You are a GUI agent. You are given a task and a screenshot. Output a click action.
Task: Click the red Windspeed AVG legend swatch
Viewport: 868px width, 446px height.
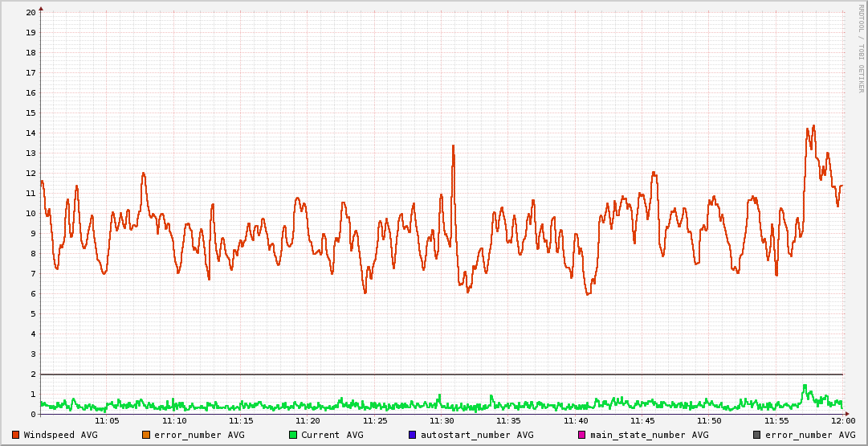click(16, 435)
